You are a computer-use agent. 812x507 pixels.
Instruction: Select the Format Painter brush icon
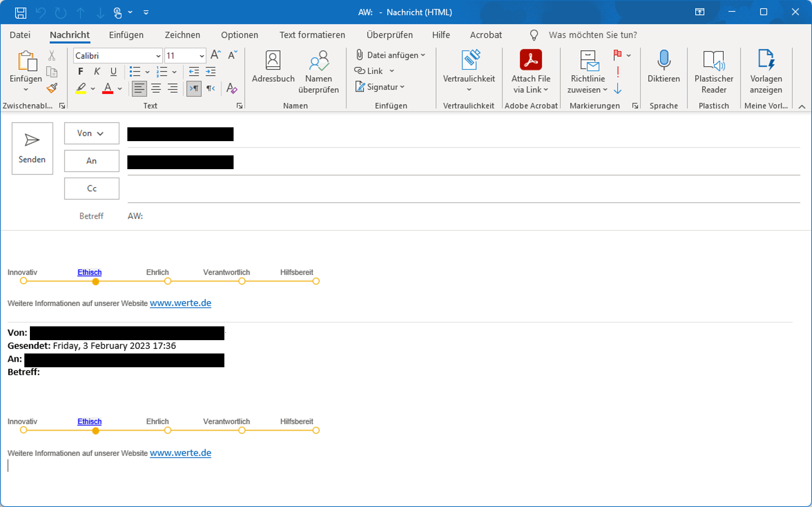coord(51,88)
